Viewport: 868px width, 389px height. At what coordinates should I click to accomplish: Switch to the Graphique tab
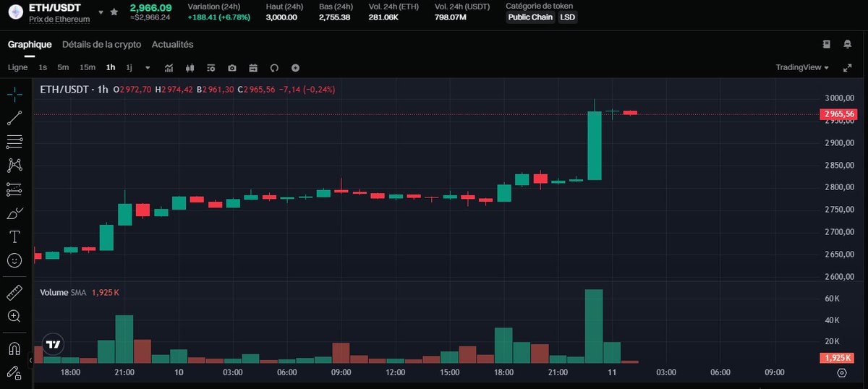tap(30, 44)
